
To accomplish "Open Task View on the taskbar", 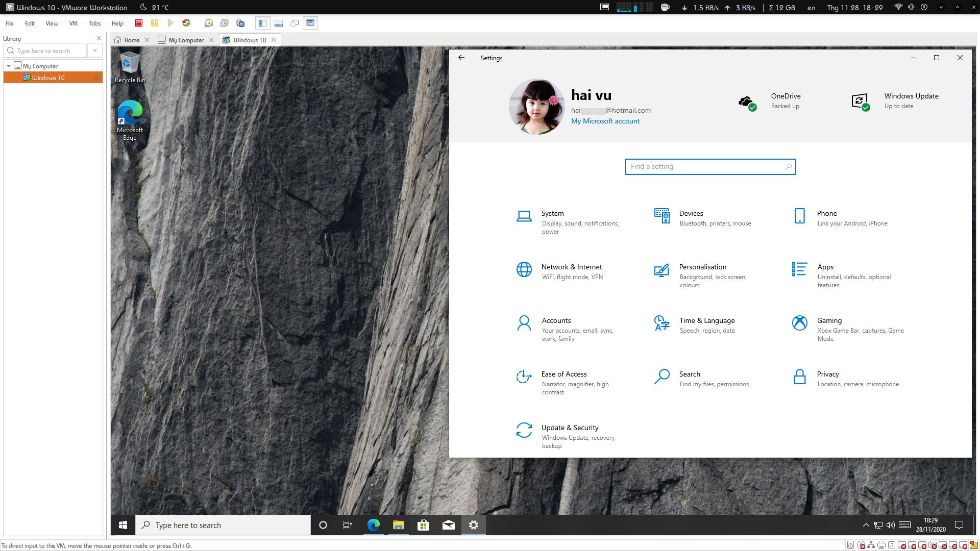I will click(348, 525).
